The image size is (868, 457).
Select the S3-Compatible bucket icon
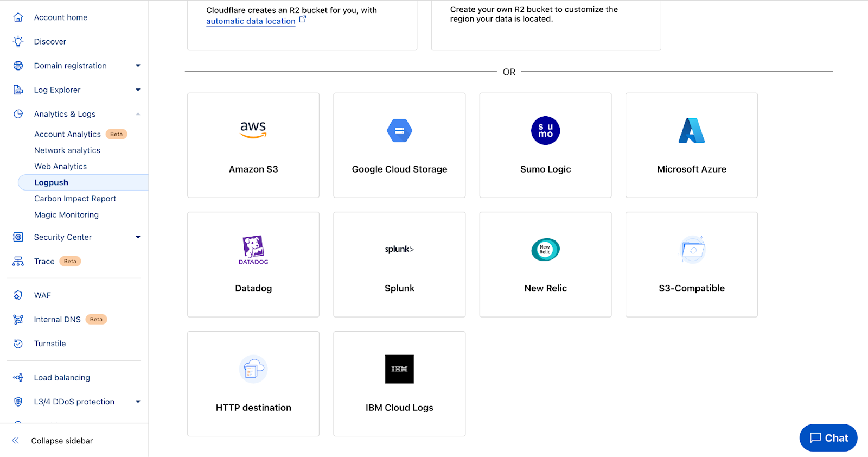click(x=692, y=250)
